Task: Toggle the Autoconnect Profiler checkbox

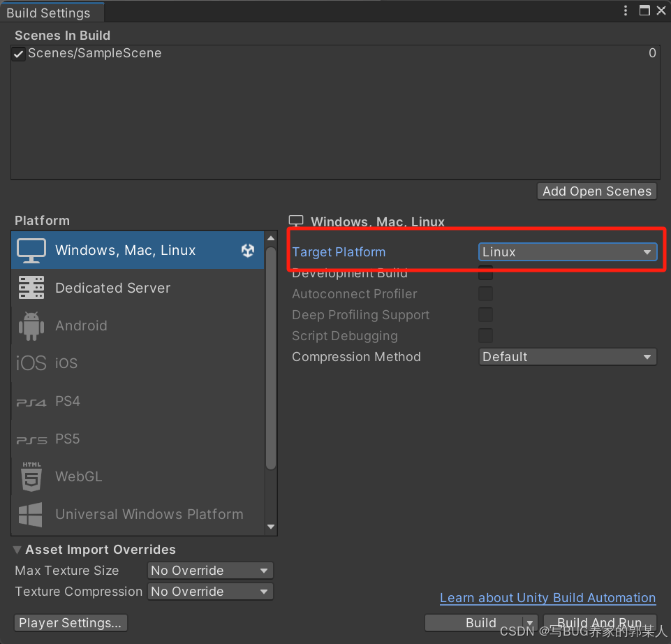Action: pos(486,294)
